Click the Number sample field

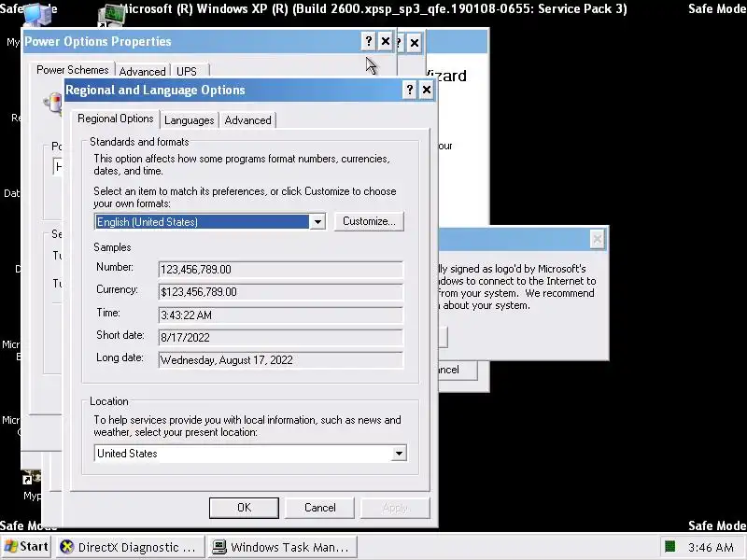pyautogui.click(x=281, y=270)
